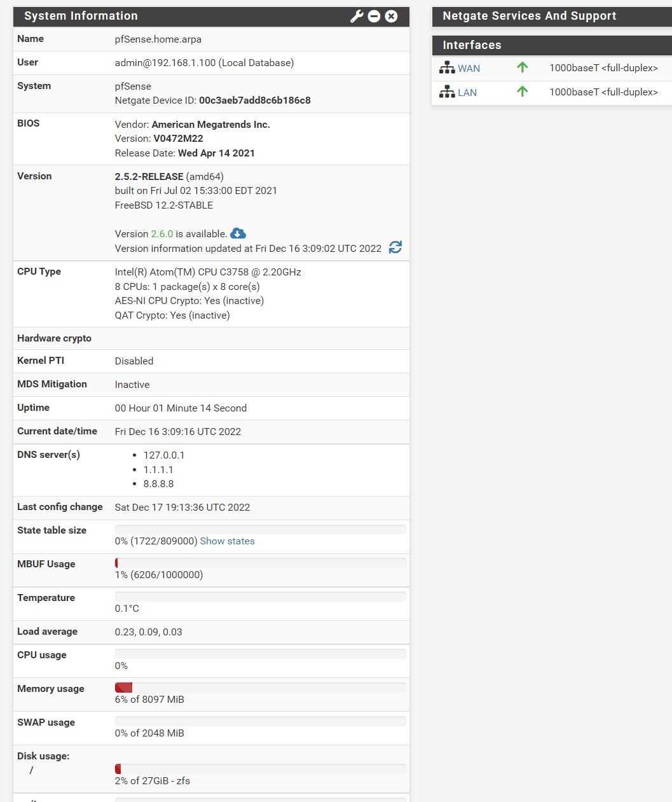Click the System Information panel title
The width and height of the screenshot is (672, 802).
click(81, 16)
